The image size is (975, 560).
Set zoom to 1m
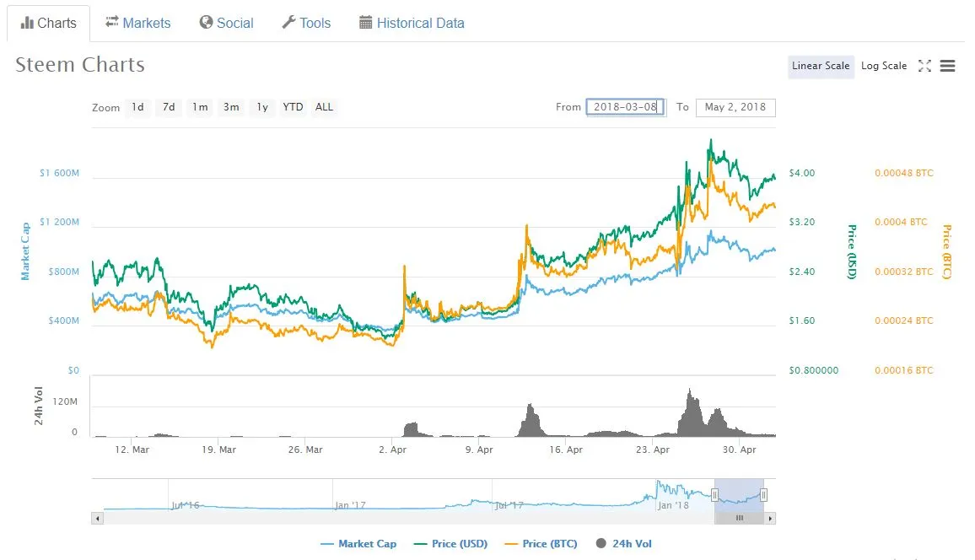(x=200, y=107)
